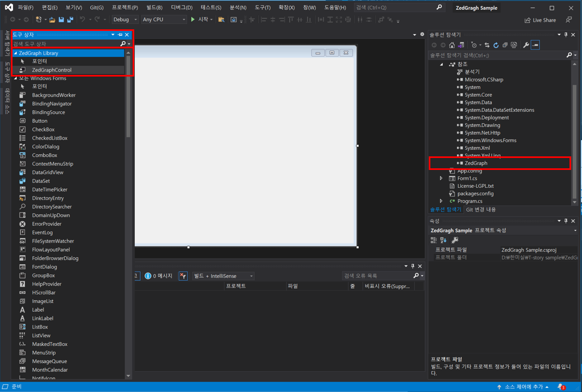Click the main search box 검색 (Ctrl+Q)
The image size is (582, 392).
[399, 8]
